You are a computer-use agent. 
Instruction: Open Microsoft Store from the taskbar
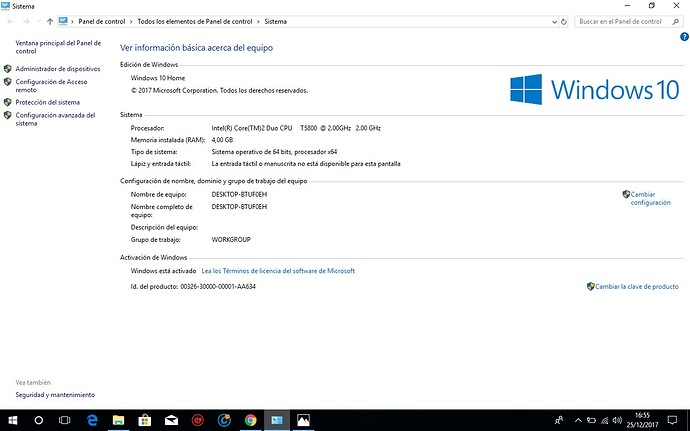click(144, 420)
